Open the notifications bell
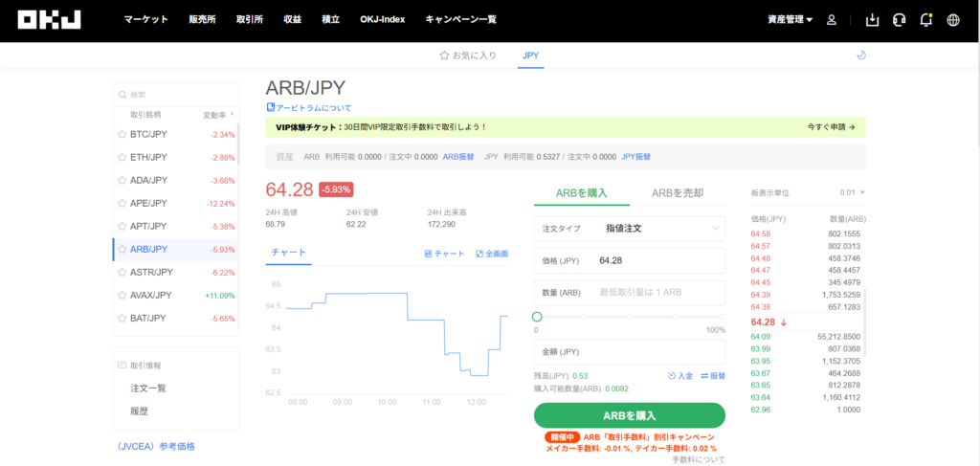The width and height of the screenshot is (980, 466). click(x=925, y=20)
